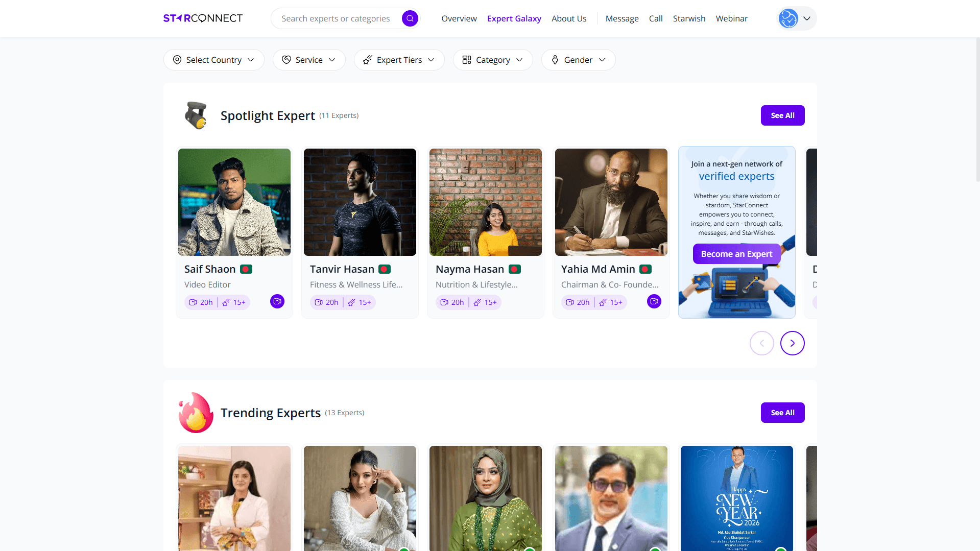The width and height of the screenshot is (980, 551).
Task: See all Trending Experts
Action: pos(783,413)
